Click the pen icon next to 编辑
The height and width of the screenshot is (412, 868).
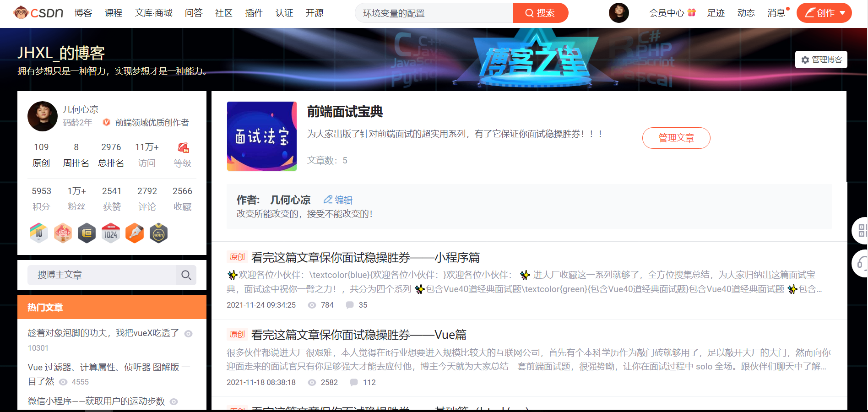(x=327, y=200)
